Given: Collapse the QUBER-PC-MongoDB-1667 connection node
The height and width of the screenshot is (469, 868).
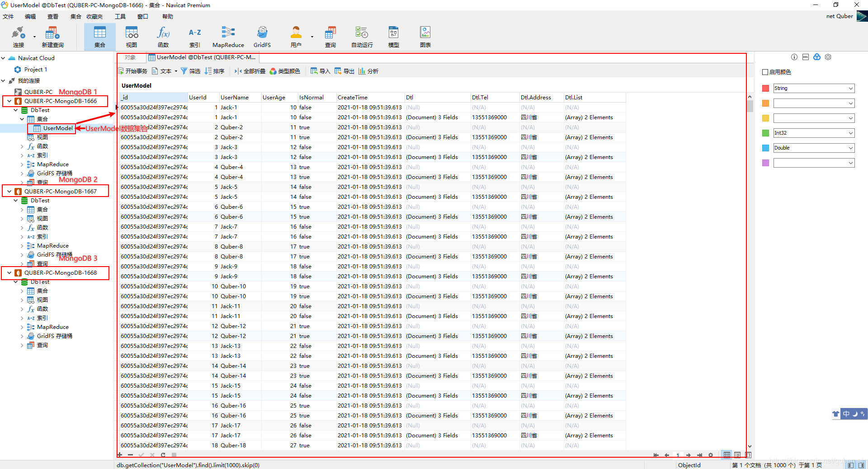Looking at the screenshot, I should 9,192.
